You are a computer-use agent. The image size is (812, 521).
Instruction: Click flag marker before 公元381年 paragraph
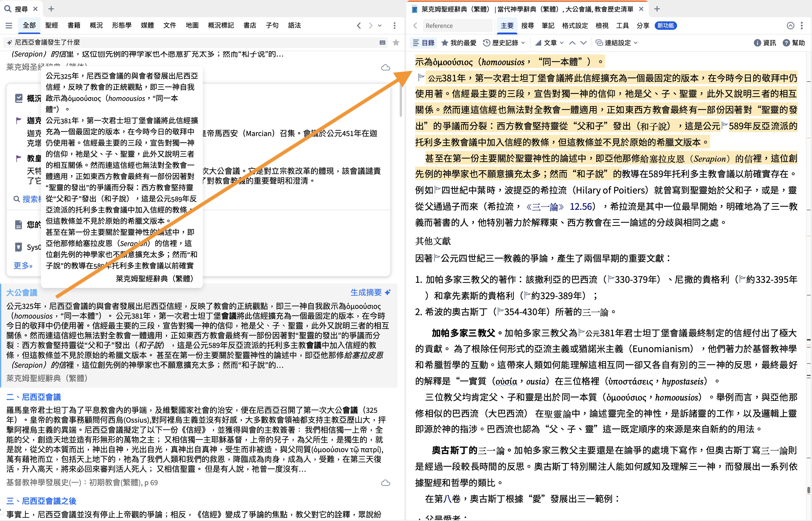click(x=421, y=77)
